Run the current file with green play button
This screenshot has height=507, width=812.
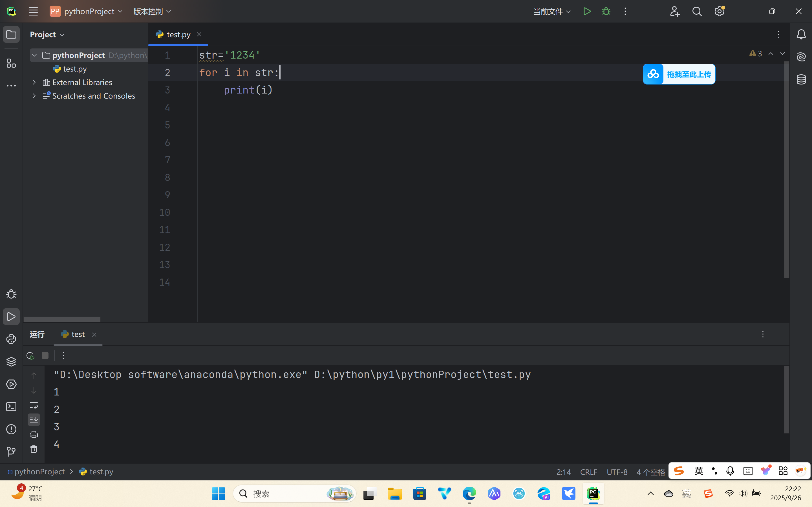pos(587,11)
